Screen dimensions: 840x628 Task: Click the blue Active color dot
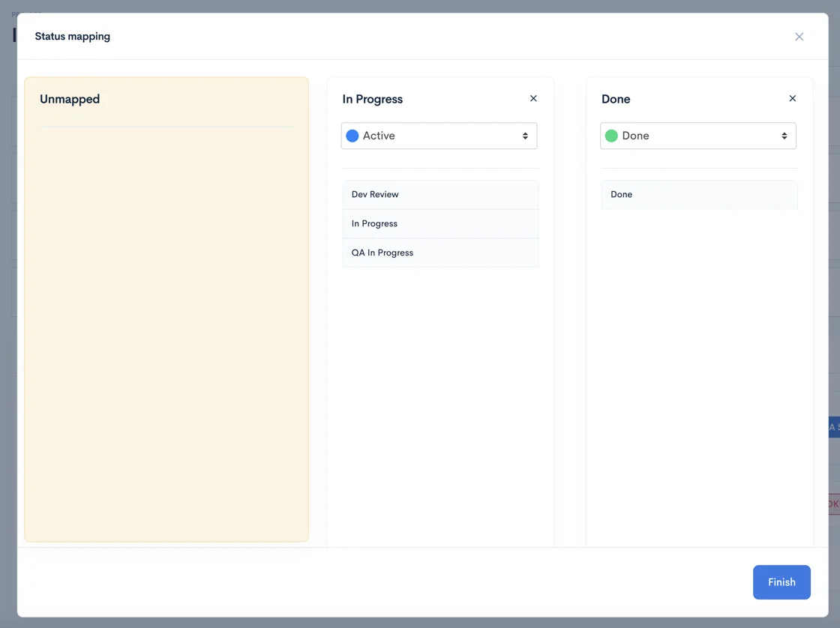pyautogui.click(x=352, y=136)
